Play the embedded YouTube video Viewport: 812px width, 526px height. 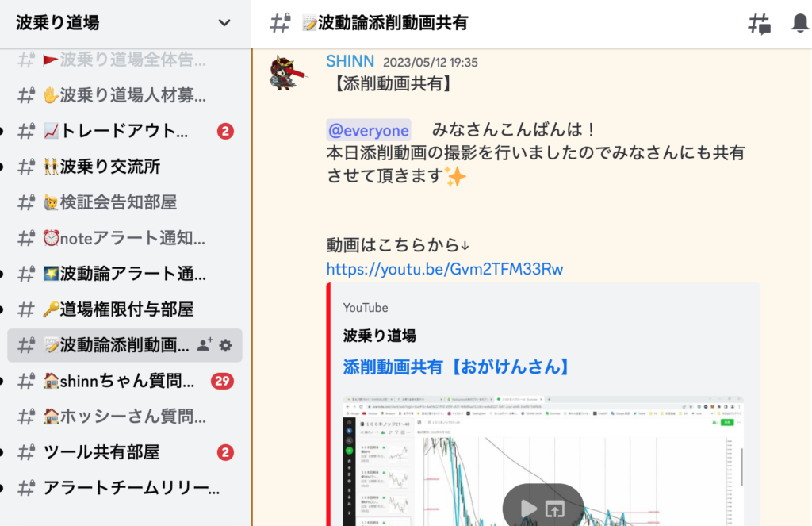pyautogui.click(x=528, y=509)
